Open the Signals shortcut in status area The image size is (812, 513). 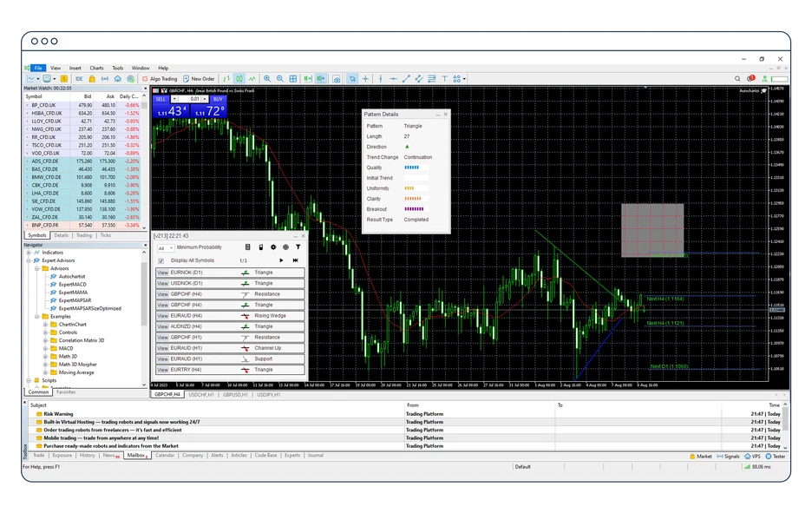(728, 457)
